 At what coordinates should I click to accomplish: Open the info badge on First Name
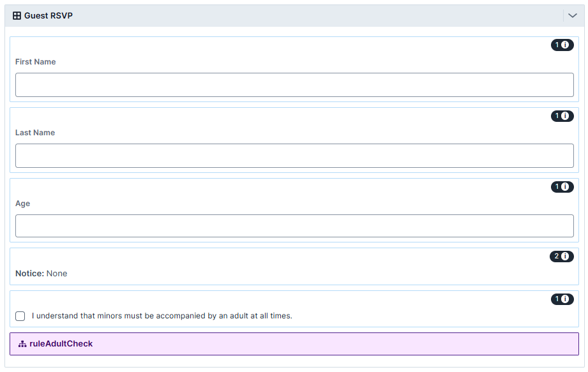562,45
